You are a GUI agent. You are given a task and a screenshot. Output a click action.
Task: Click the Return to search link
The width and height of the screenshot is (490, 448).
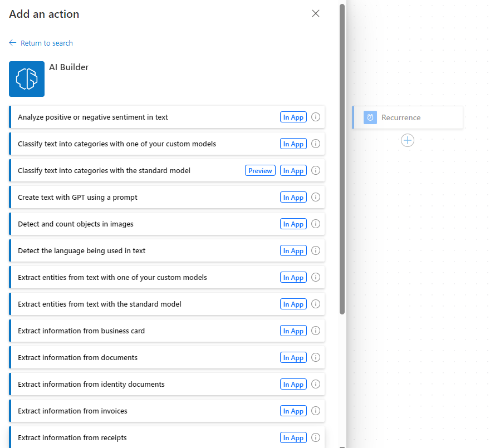coord(47,43)
